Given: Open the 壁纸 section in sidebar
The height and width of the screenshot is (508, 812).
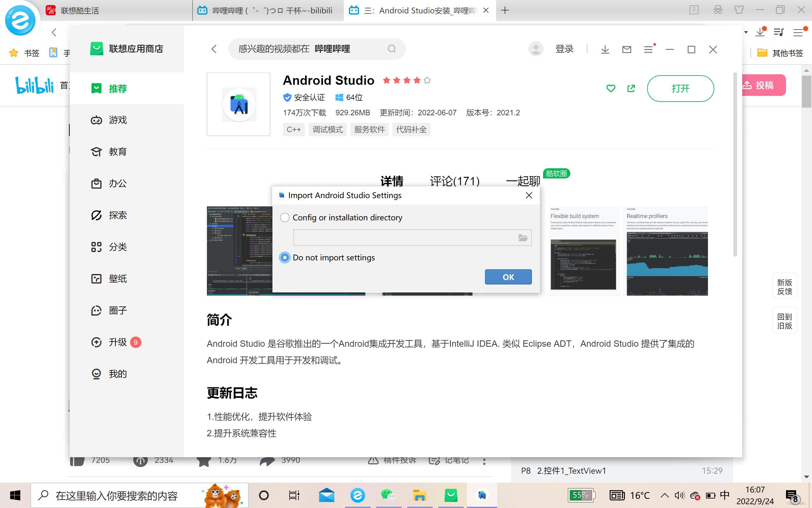Looking at the screenshot, I should click(127, 278).
